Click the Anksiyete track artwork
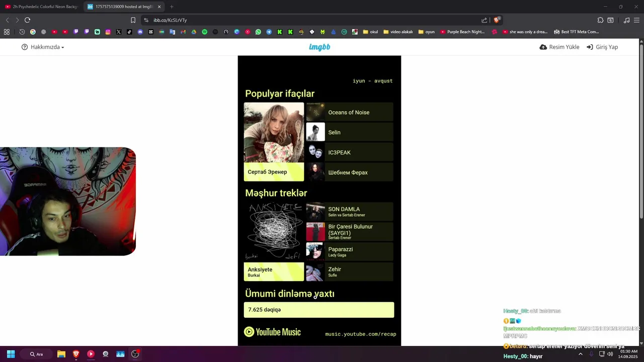644x362 pixels. coord(274,232)
